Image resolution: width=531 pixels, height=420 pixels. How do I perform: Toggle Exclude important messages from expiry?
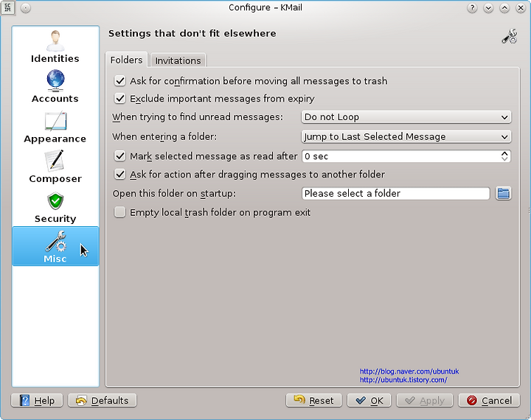(120, 99)
